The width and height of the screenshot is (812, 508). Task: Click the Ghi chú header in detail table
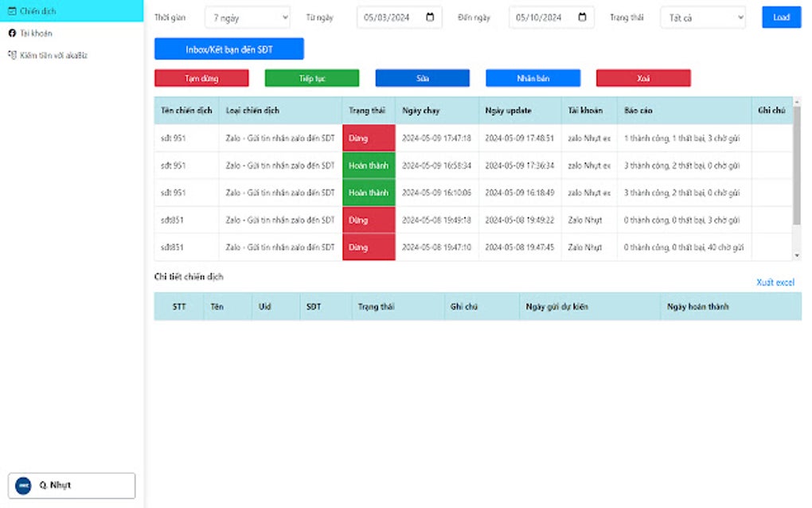(x=482, y=307)
